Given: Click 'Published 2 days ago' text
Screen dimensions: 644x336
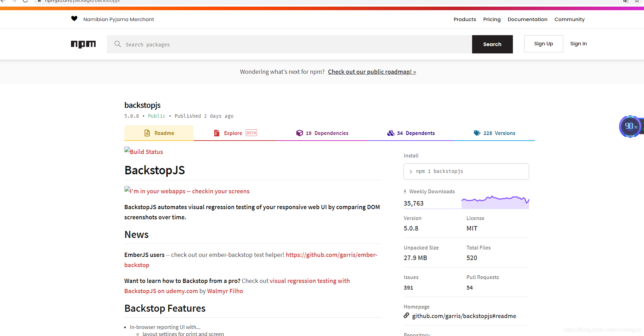Looking at the screenshot, I should coord(204,116).
